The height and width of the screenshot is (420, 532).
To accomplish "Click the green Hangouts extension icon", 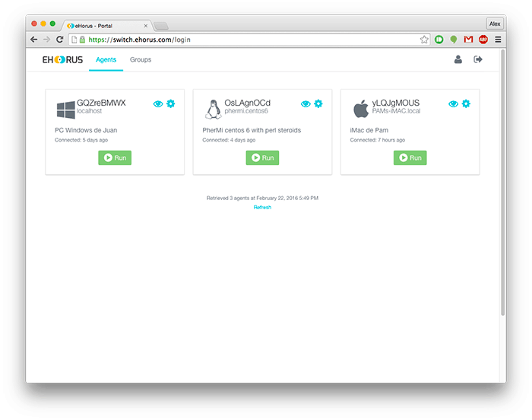I will click(x=454, y=40).
